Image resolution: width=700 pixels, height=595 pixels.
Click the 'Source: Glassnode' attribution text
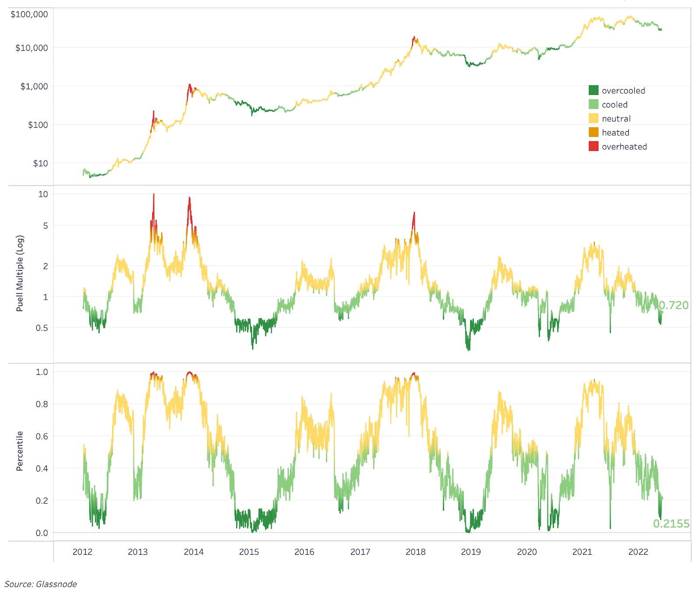pyautogui.click(x=41, y=584)
